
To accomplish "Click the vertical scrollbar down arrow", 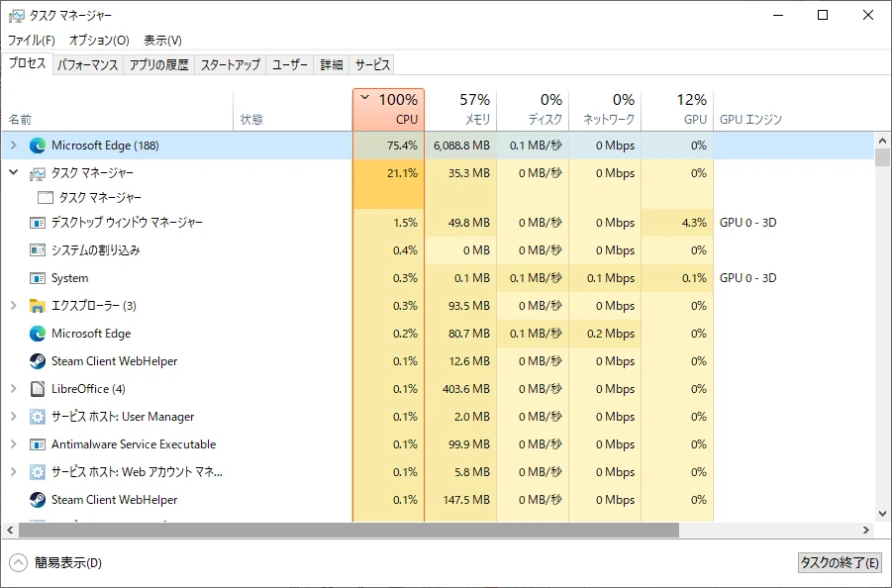I will [883, 514].
